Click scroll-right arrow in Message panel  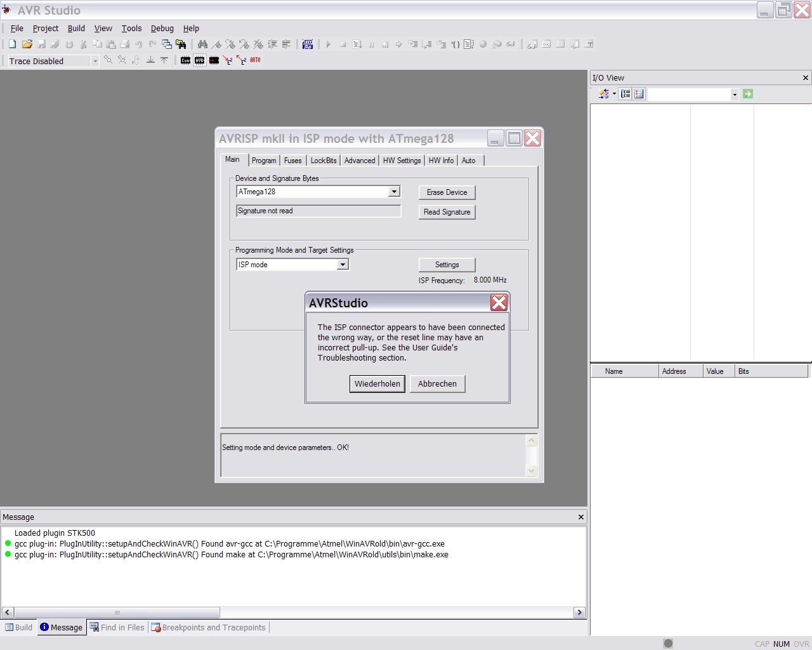tap(579, 613)
